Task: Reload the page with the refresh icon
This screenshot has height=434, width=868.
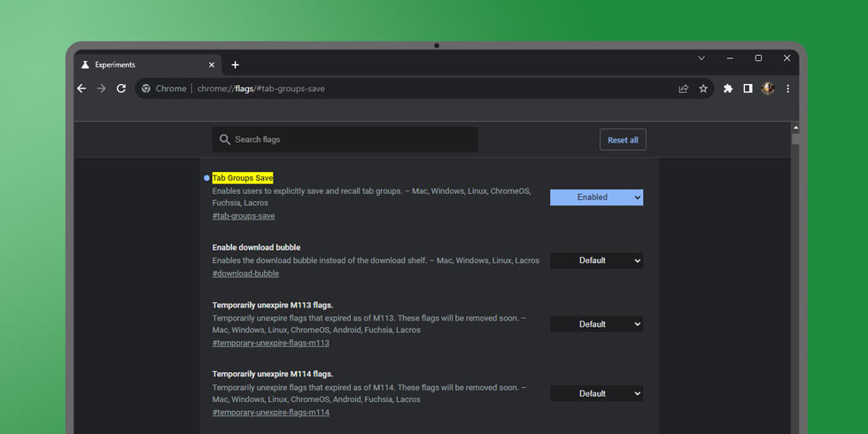Action: [x=121, y=89]
